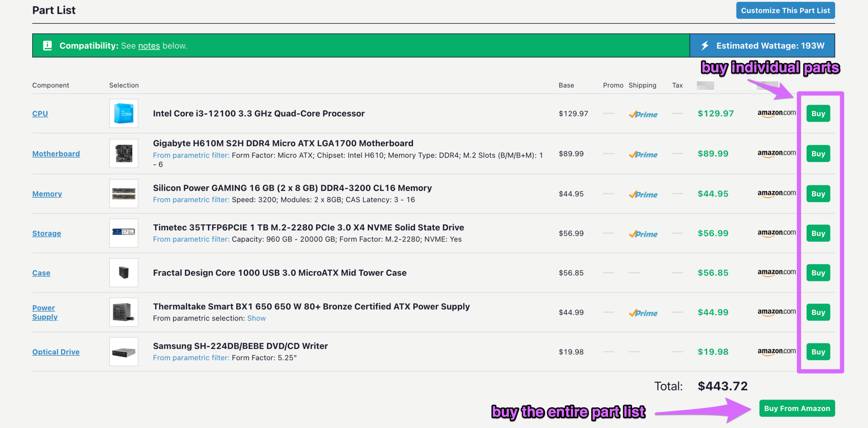Open the Case component link

point(41,273)
